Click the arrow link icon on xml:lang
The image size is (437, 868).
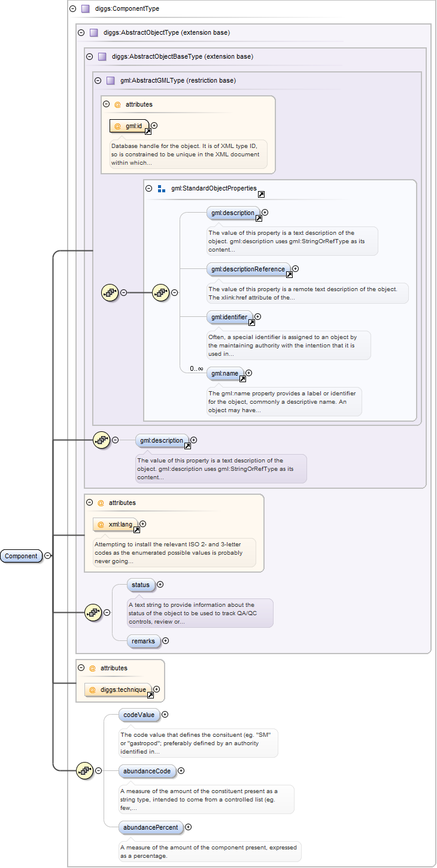point(136,530)
